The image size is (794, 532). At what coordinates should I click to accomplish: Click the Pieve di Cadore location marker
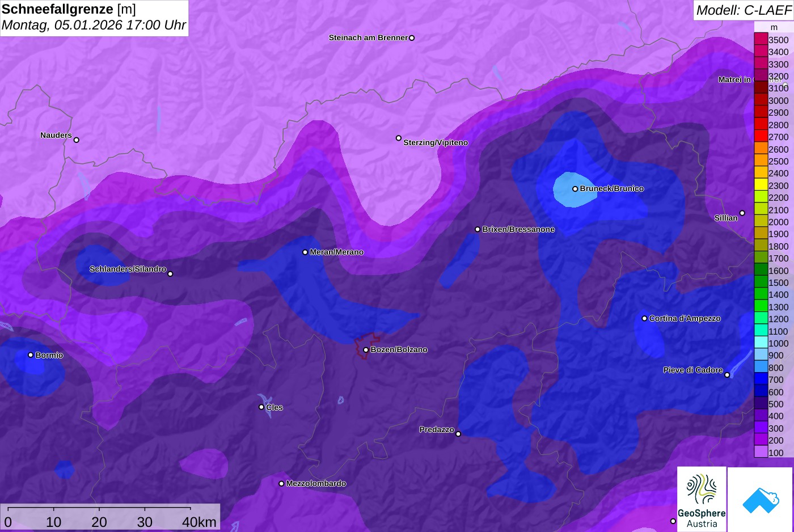click(727, 375)
